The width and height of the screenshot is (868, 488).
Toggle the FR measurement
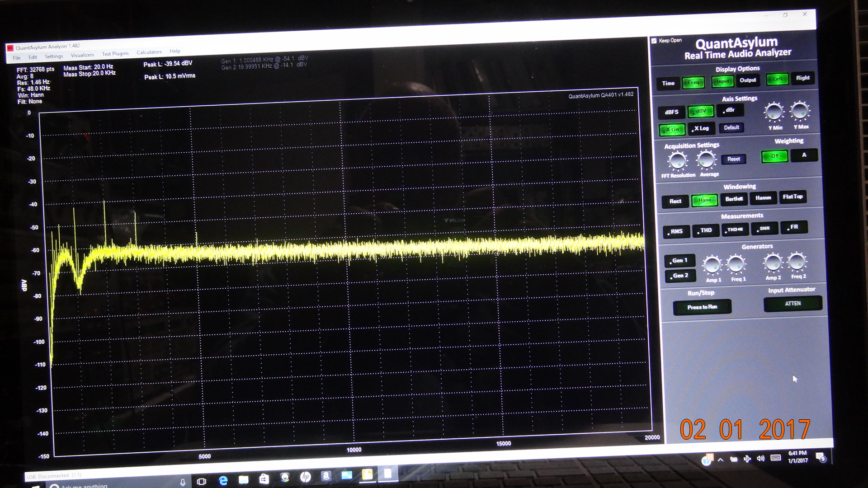pyautogui.click(x=793, y=227)
